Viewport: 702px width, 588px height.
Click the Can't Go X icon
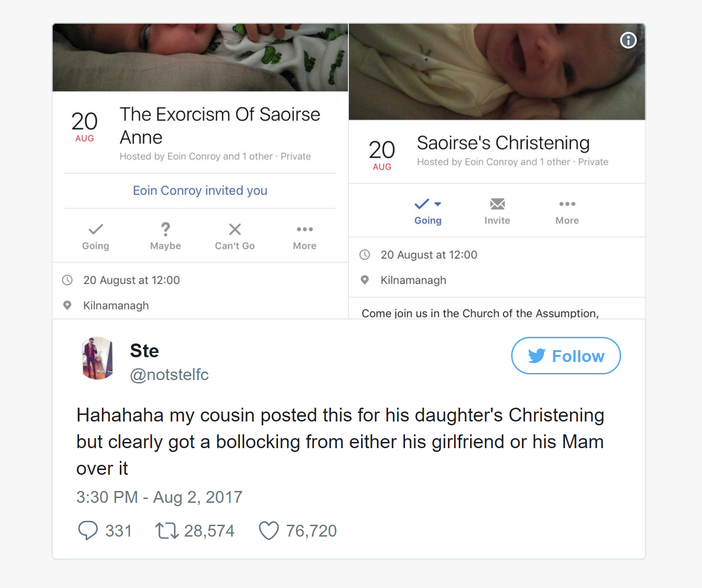pyautogui.click(x=235, y=229)
